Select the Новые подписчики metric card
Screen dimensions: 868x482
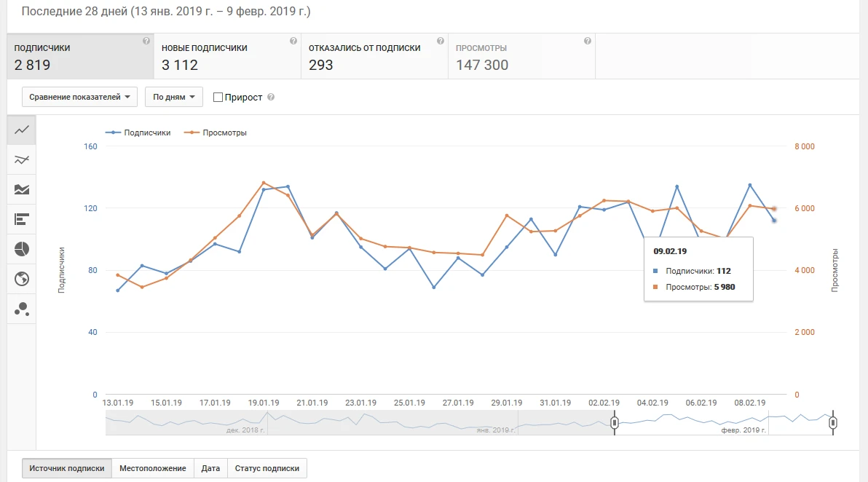(227, 57)
